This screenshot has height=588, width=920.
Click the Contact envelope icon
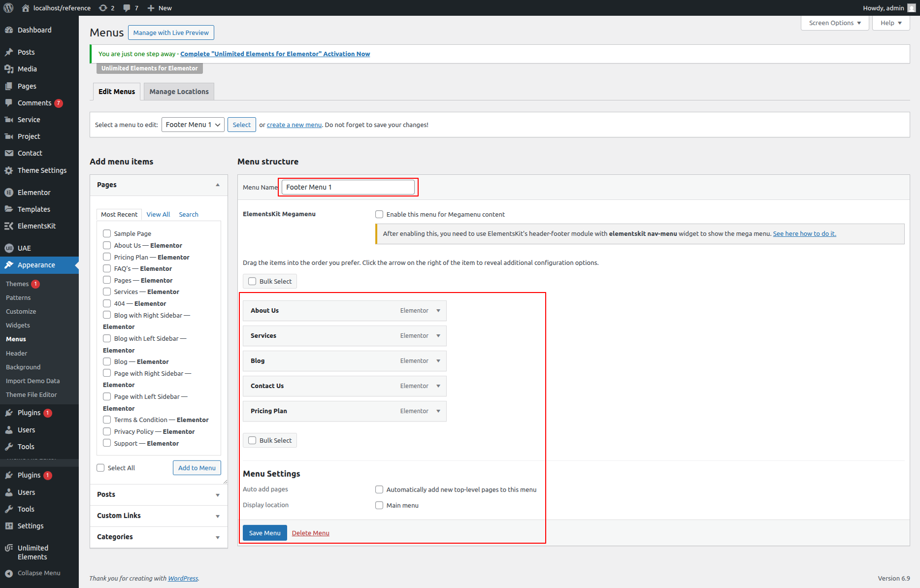pyautogui.click(x=9, y=153)
